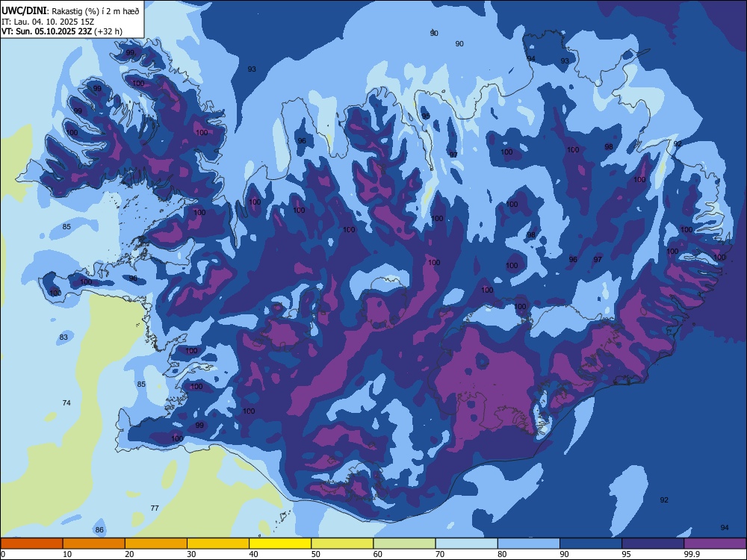Click the indigo 95–99.9 legend swatch
The height and width of the screenshot is (560, 747).
pyautogui.click(x=653, y=544)
